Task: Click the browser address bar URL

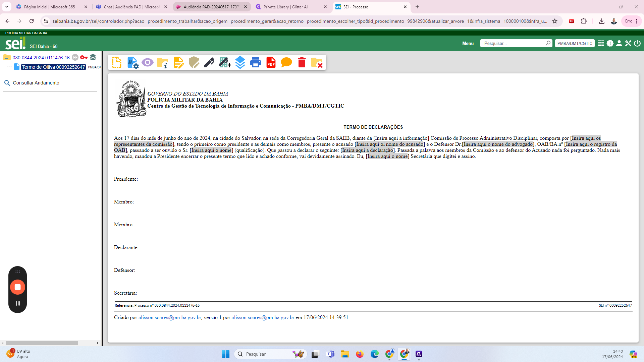Action: tap(300, 21)
